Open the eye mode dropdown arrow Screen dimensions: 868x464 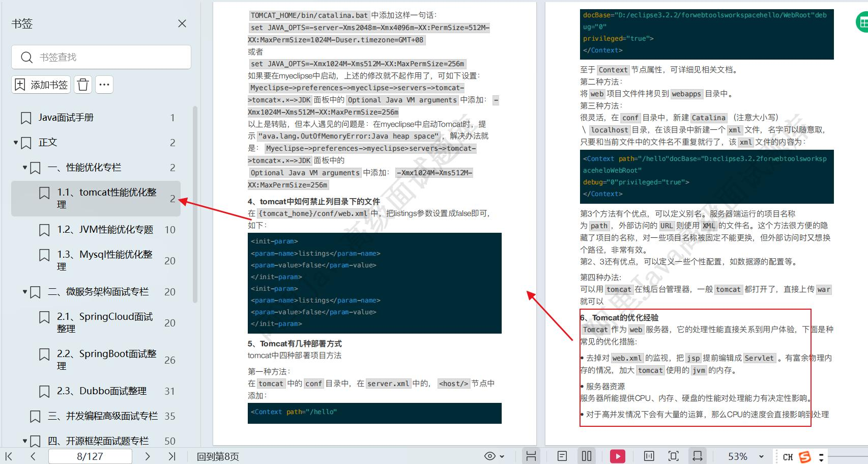(502, 457)
